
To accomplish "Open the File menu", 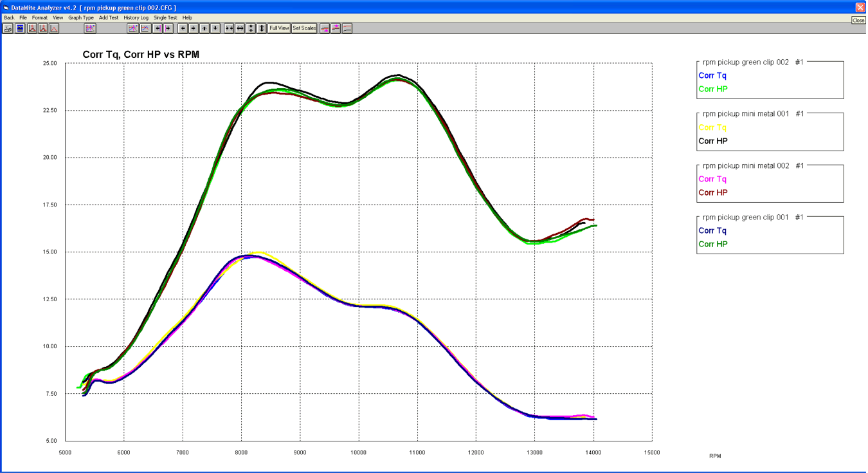I will point(23,18).
